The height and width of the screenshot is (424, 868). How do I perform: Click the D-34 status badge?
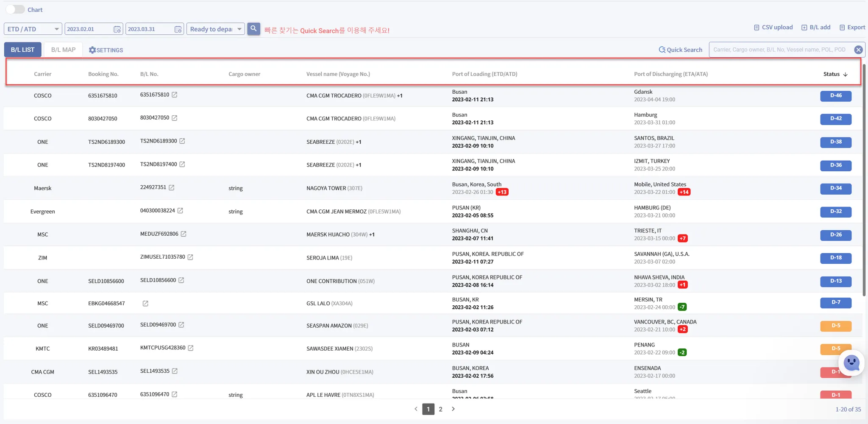point(836,188)
